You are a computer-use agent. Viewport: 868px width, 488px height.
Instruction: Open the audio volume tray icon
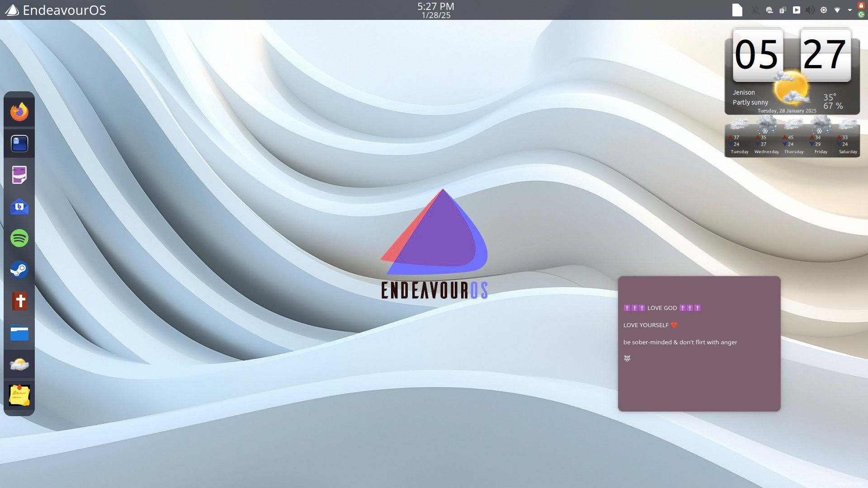coord(810,10)
